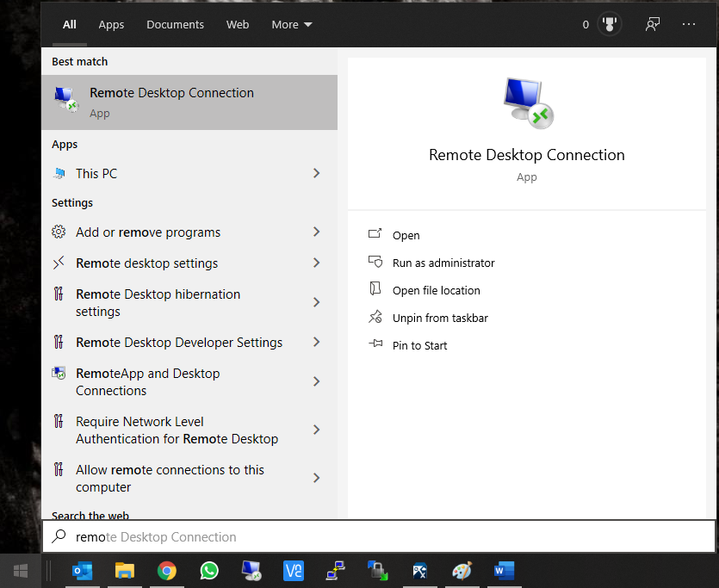
Task: Launch VNC Viewer from the taskbar
Action: click(294, 571)
